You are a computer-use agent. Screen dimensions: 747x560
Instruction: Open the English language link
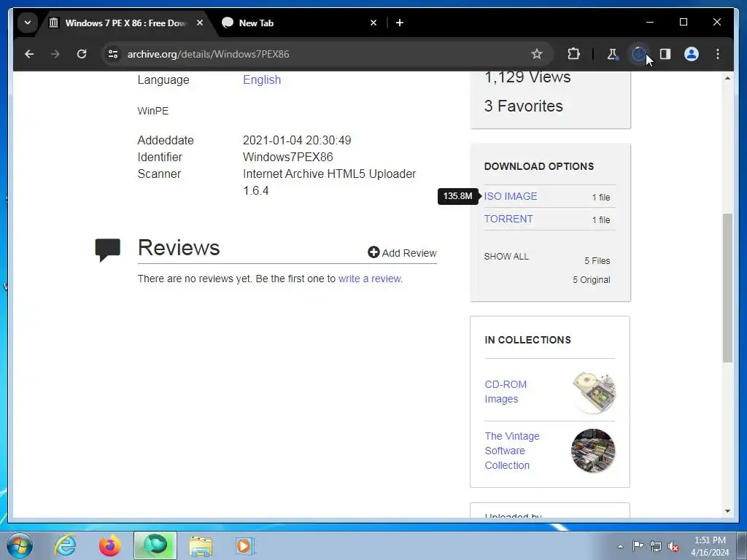pos(262,79)
